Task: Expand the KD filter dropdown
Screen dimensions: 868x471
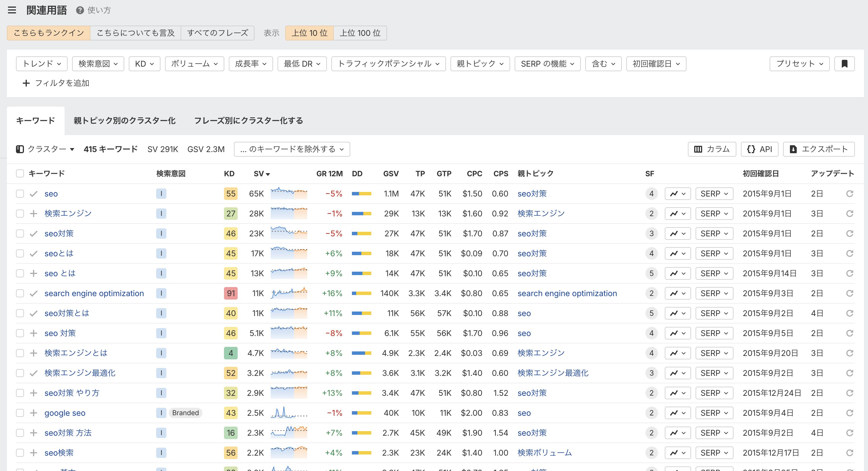Action: pos(144,64)
